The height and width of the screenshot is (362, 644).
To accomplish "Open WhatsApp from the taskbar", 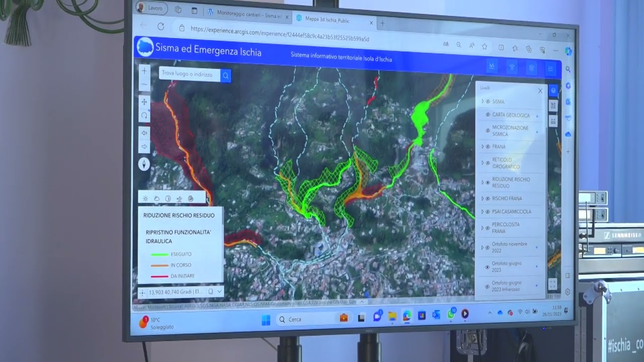I will coord(451,314).
